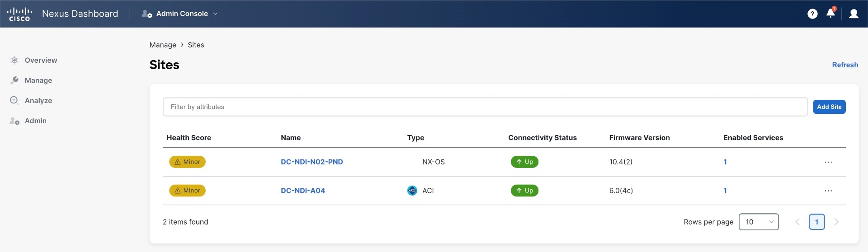Open the DC-NDI-N02-PND site link
Image resolution: width=868 pixels, height=252 pixels.
(x=311, y=162)
